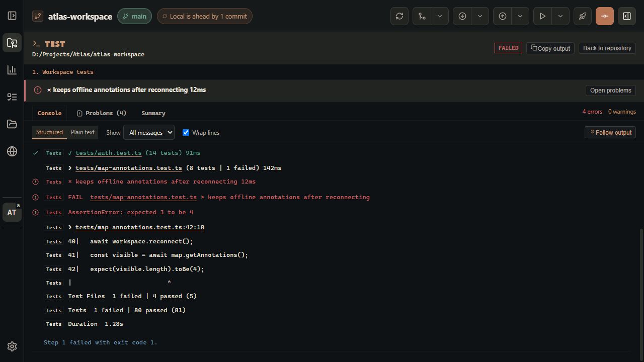Click Back to repository button
This screenshot has width=644, height=362.
[607, 48]
